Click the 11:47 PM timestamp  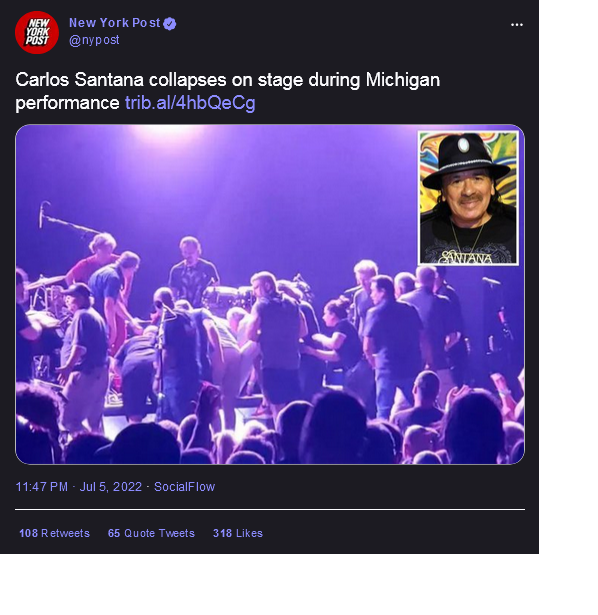42,487
